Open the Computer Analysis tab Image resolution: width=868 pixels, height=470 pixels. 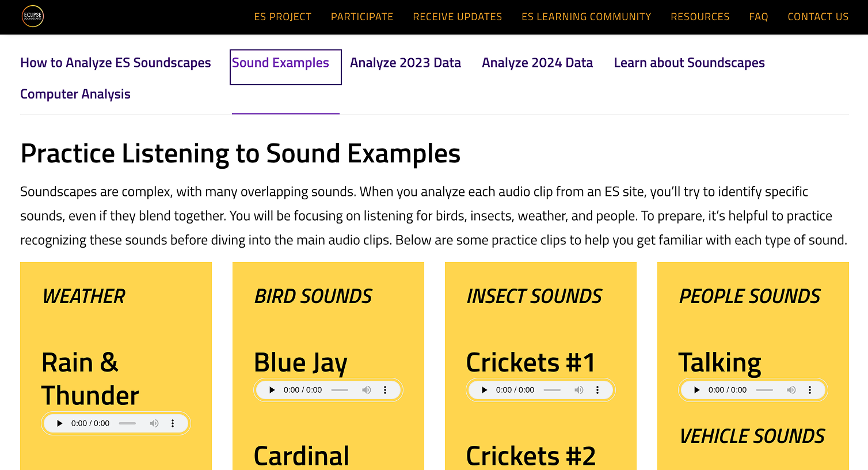tap(75, 94)
